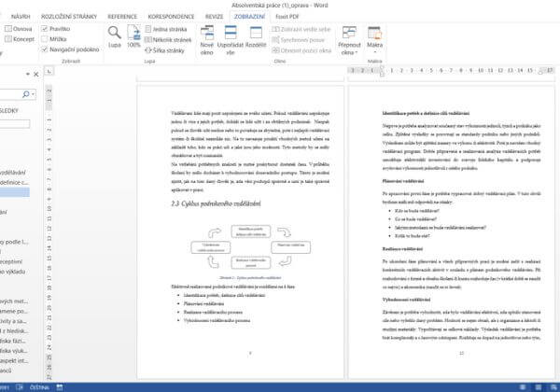Open the REVIZE tab
Screen dimensions: 560x392
[215, 17]
